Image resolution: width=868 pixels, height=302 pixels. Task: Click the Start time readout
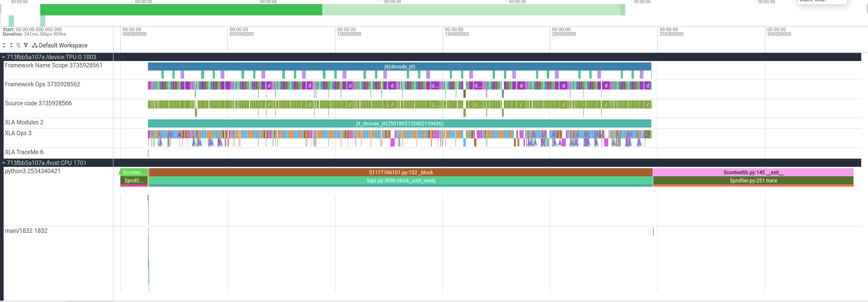point(32,29)
